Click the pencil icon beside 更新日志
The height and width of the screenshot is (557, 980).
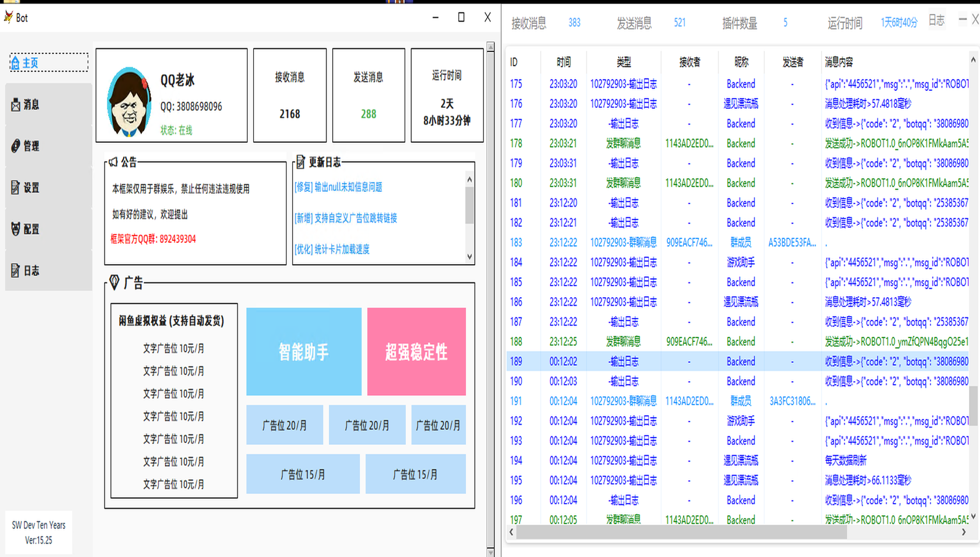click(300, 162)
